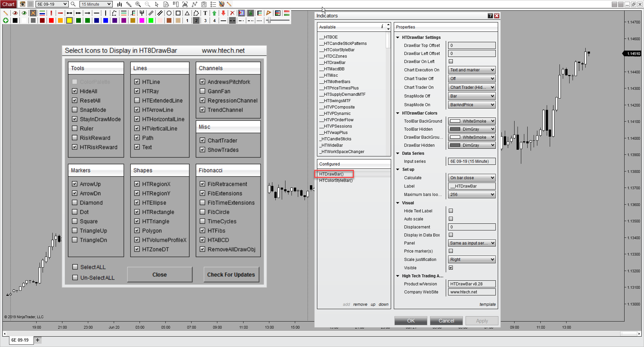Choose the dotted line style
The image size is (644, 347).
tap(259, 20)
